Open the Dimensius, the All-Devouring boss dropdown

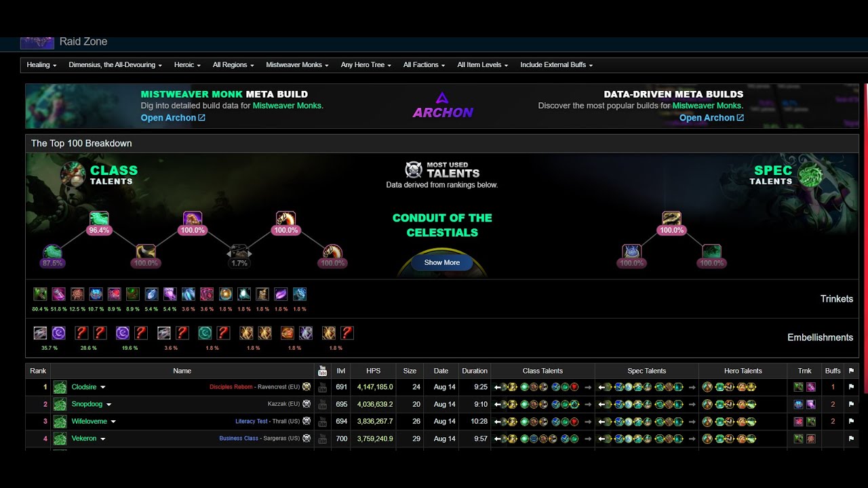(x=116, y=65)
